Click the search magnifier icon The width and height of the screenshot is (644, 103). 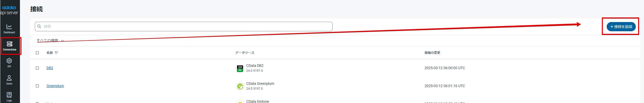(39, 26)
